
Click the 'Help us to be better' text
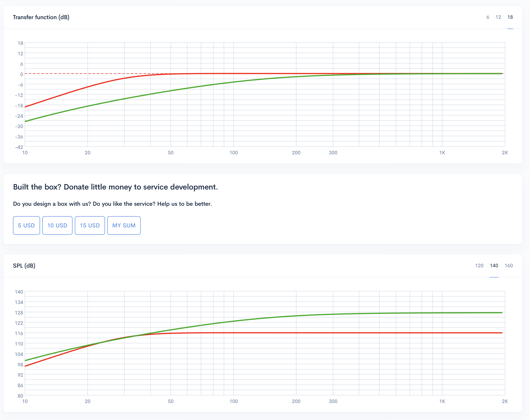[x=184, y=204]
